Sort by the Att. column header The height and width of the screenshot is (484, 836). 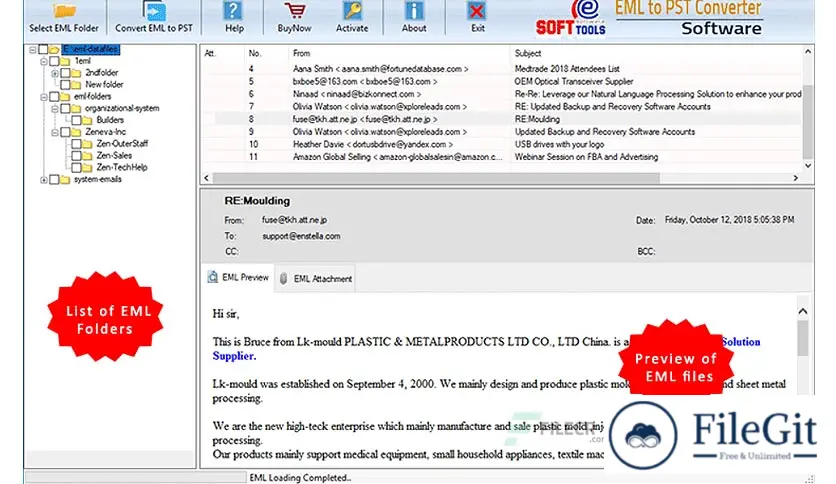click(x=222, y=53)
